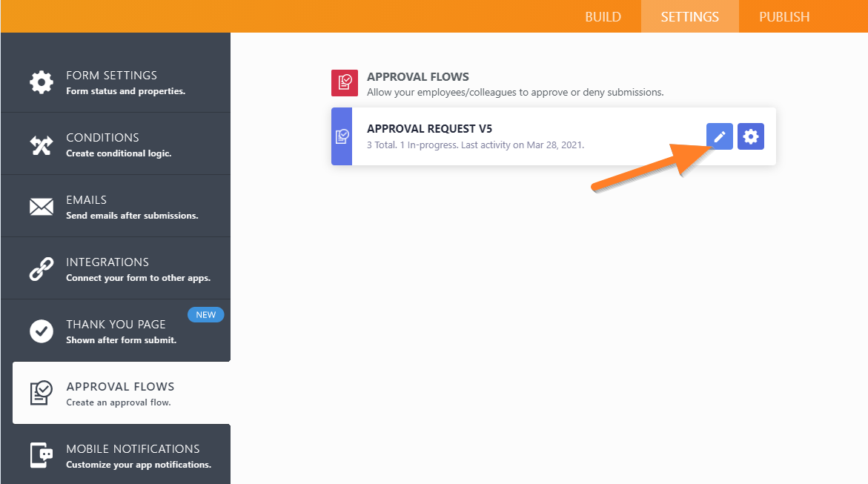
Task: Select the APPROVAL FLOWS sidebar section
Action: pyautogui.click(x=122, y=393)
